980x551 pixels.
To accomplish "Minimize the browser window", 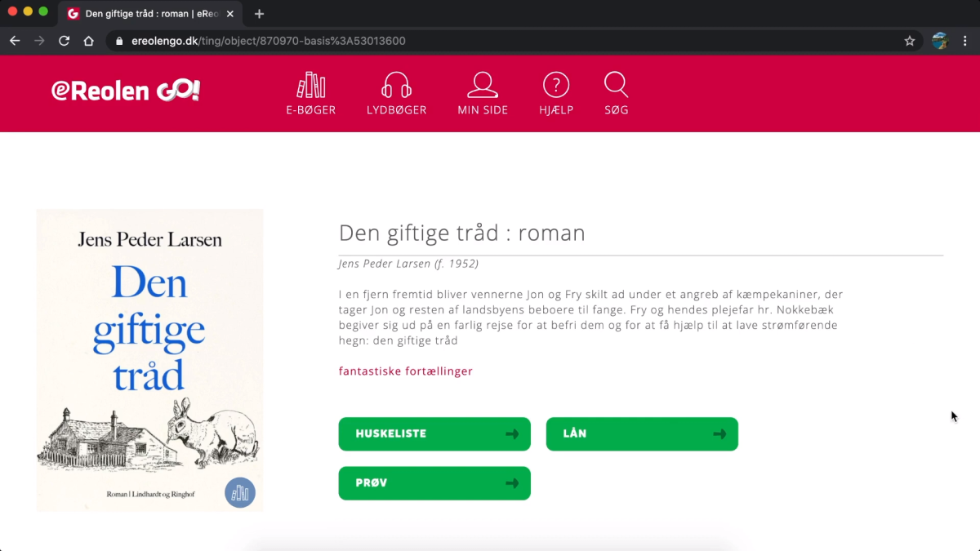I will (28, 11).
